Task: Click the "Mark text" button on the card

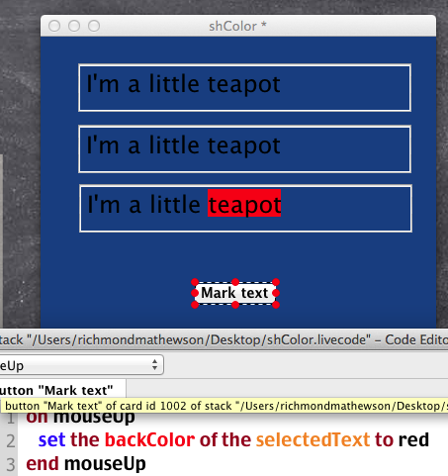Action: 235,293
